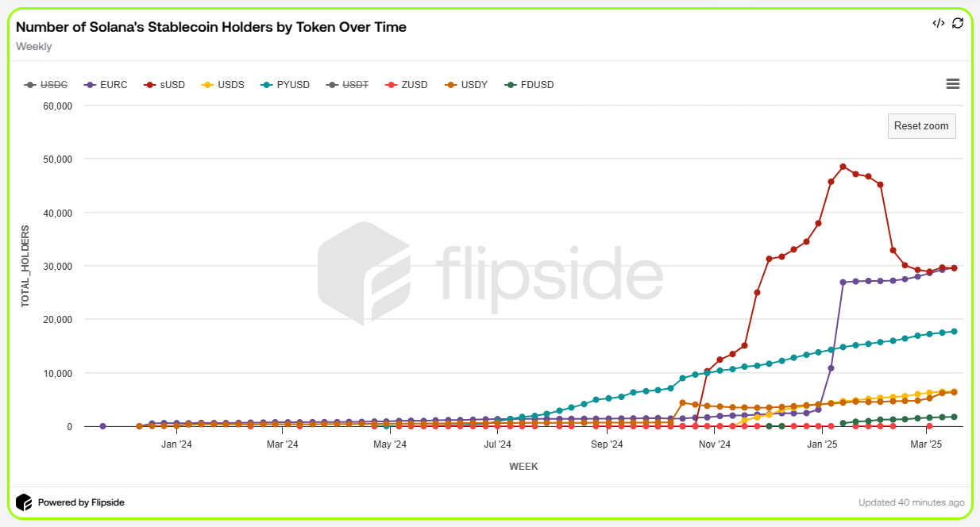
Task: Select the green FDUSD legend marker
Action: [x=511, y=84]
